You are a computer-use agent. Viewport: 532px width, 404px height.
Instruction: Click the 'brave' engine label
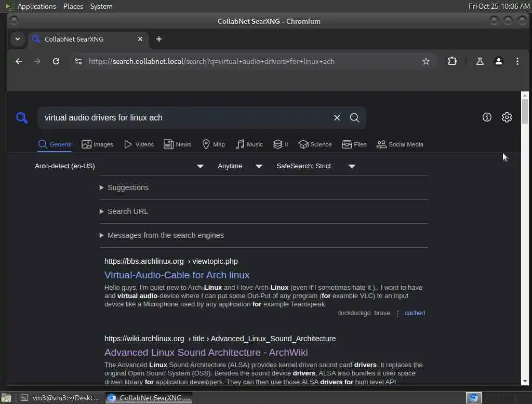(382, 313)
